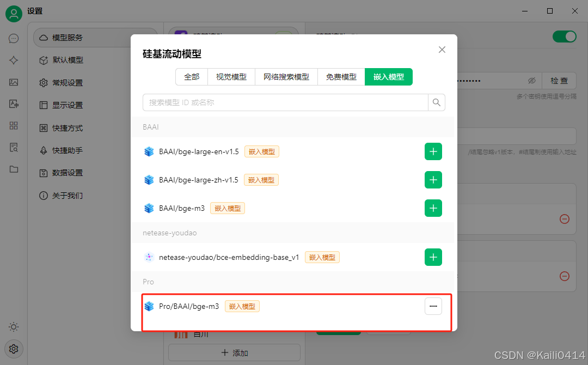
Task: Select the 嵌入模型 tab
Action: (x=389, y=77)
